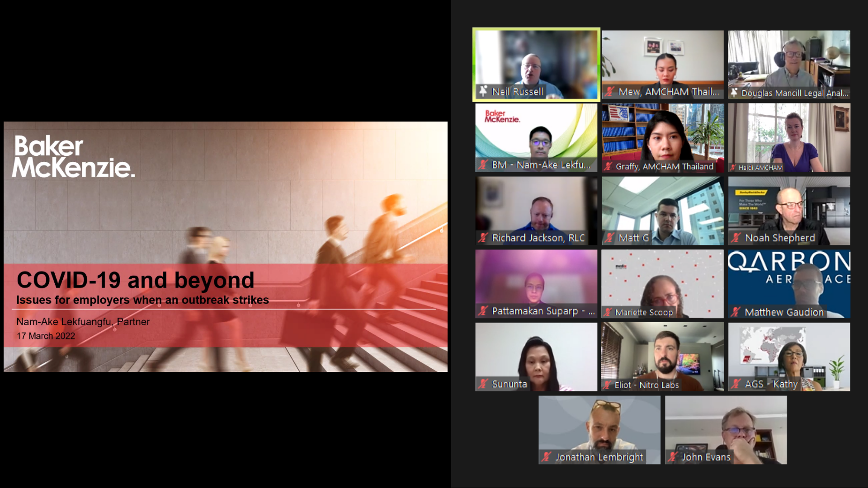Screen dimensions: 868x488
Task: Click the muted mic icon for Eliot - Nitro Labs
Action: coord(607,385)
